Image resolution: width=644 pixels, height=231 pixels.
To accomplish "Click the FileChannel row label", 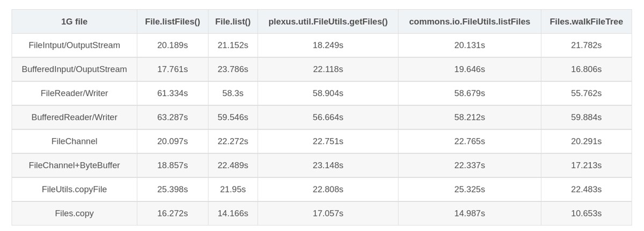I will click(74, 141).
